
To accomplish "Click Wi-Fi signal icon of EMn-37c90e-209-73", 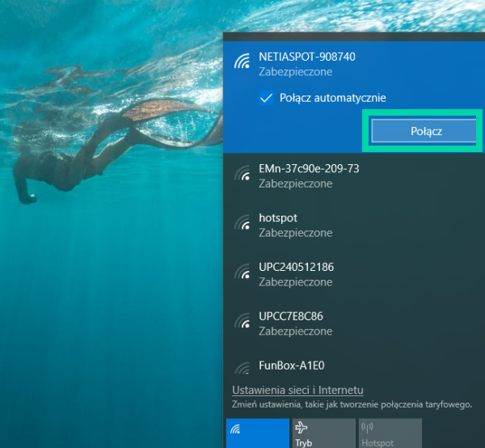I will coord(242,175).
